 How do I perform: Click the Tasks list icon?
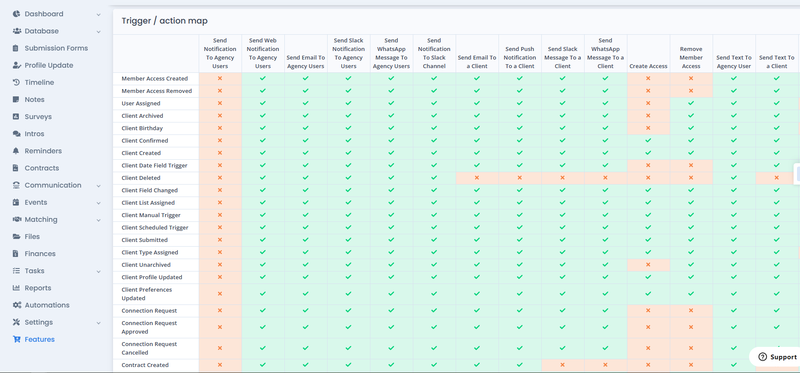[16, 271]
